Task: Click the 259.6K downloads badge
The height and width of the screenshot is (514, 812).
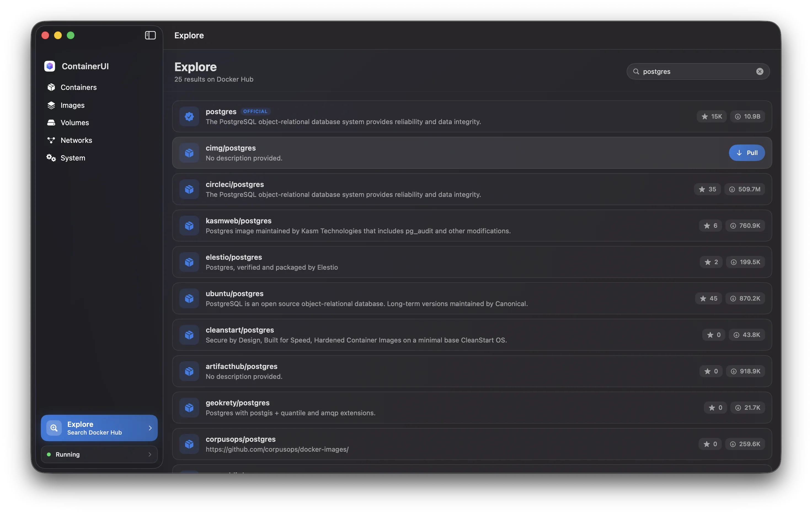Action: tap(745, 444)
